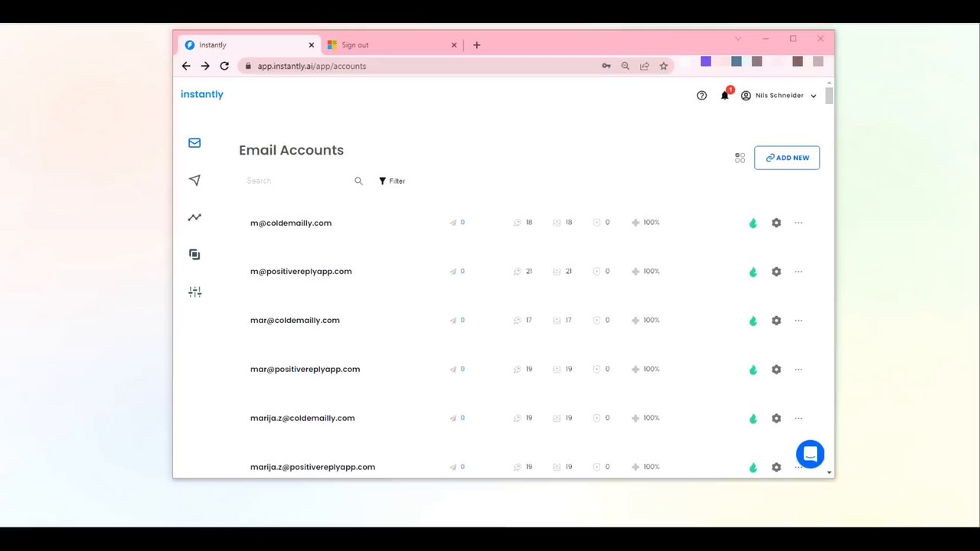This screenshot has width=980, height=551.
Task: Click the help question mark icon
Action: click(x=701, y=96)
